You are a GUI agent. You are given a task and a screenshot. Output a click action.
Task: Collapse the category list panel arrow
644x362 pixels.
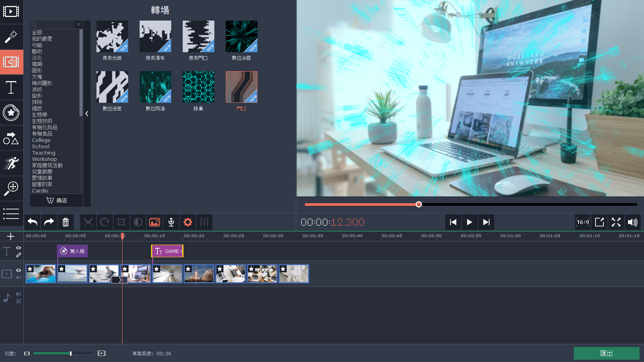(87, 114)
